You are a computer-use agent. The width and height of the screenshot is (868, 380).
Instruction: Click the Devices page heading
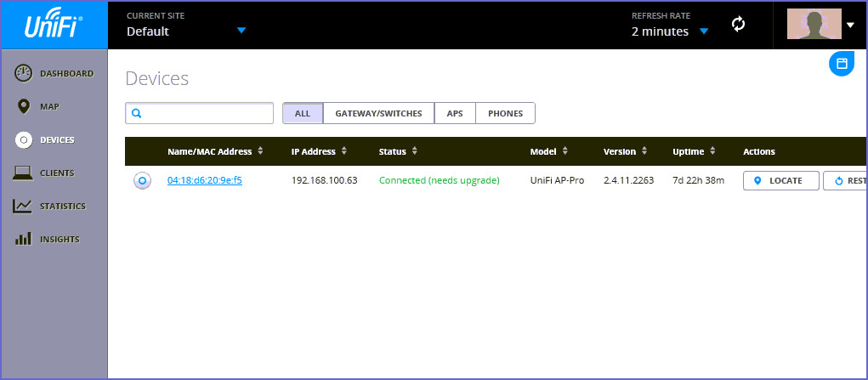click(x=156, y=79)
